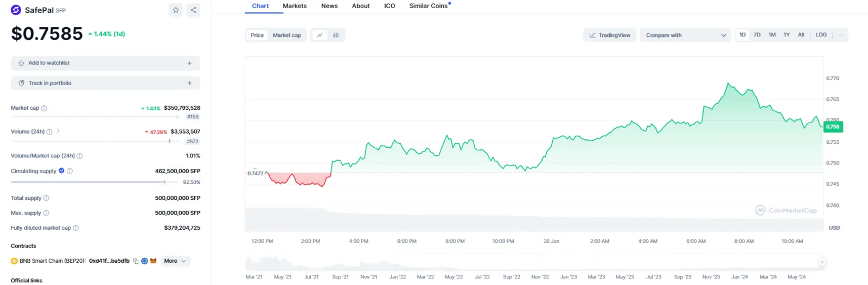
Task: Show Circulating supply info tooltip icon
Action: coord(69,171)
